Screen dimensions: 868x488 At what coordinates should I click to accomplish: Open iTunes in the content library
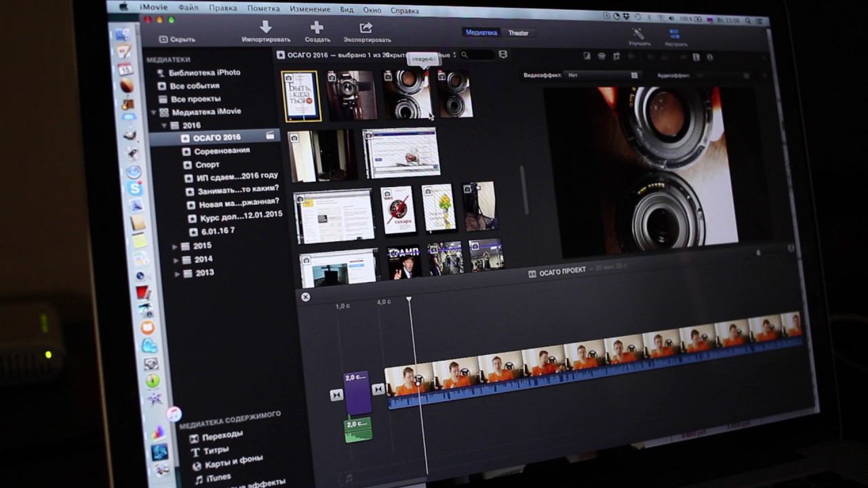[x=218, y=479]
